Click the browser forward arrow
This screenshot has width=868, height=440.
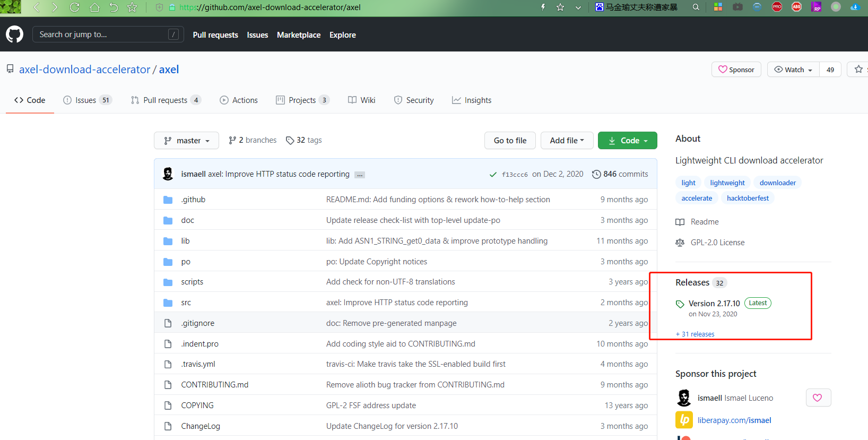(55, 7)
